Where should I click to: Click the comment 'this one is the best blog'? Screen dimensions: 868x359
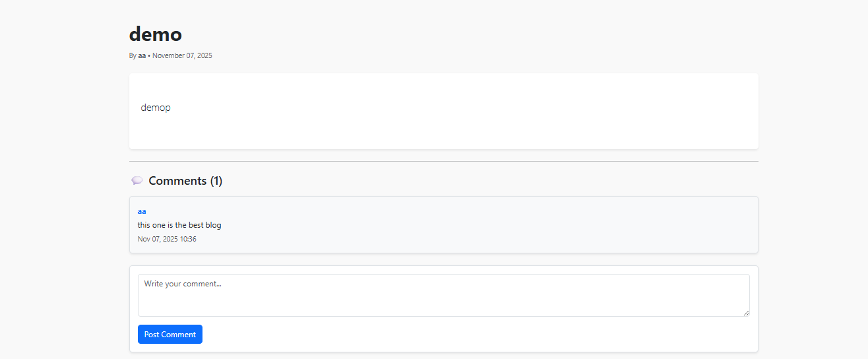[x=179, y=225]
